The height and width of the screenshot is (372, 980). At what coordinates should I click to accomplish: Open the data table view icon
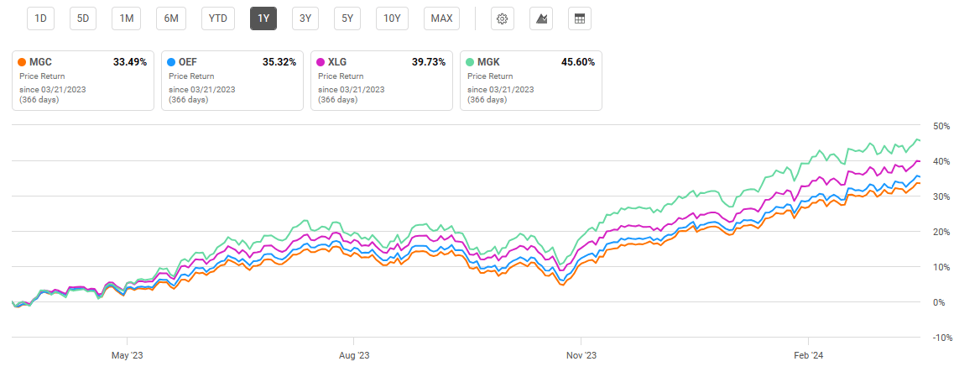click(578, 18)
